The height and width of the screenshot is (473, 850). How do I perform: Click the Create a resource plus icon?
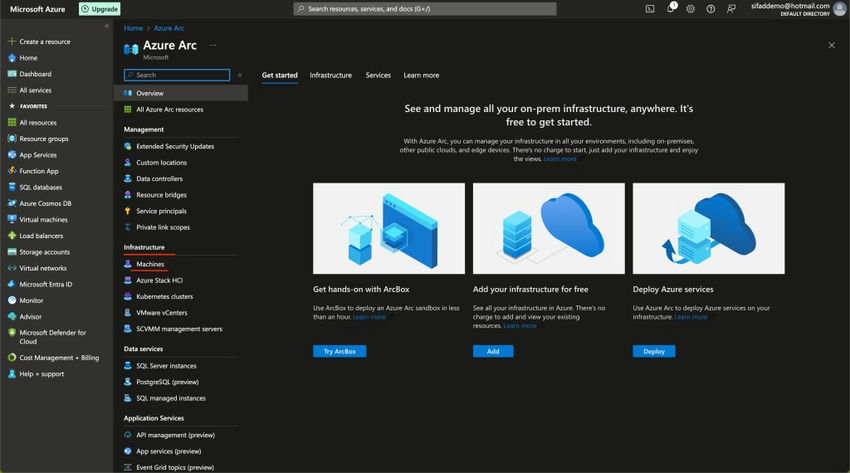coord(12,41)
